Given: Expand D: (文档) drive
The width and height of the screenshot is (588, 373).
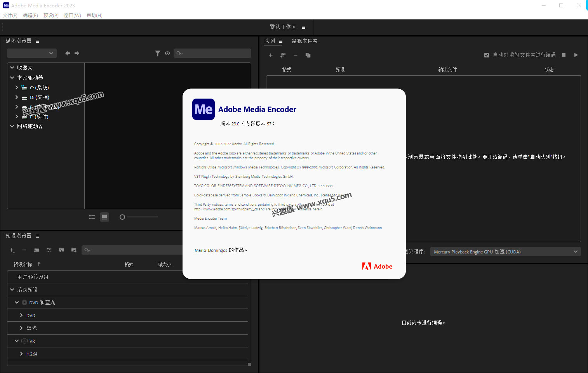Looking at the screenshot, I should pyautogui.click(x=17, y=97).
